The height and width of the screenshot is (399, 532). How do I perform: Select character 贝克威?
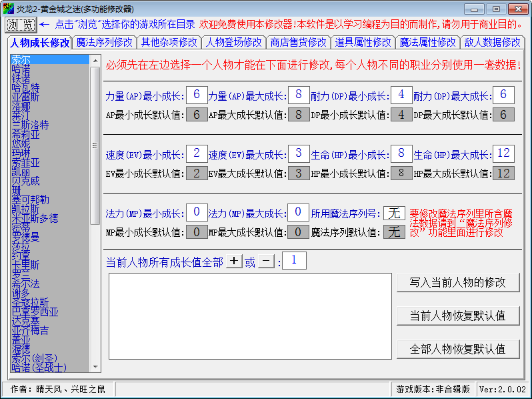(50, 181)
